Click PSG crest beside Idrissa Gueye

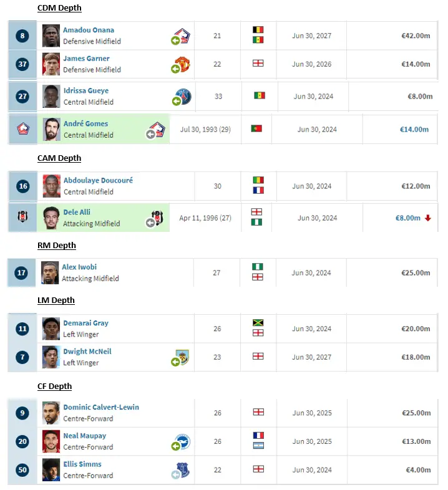point(183,97)
